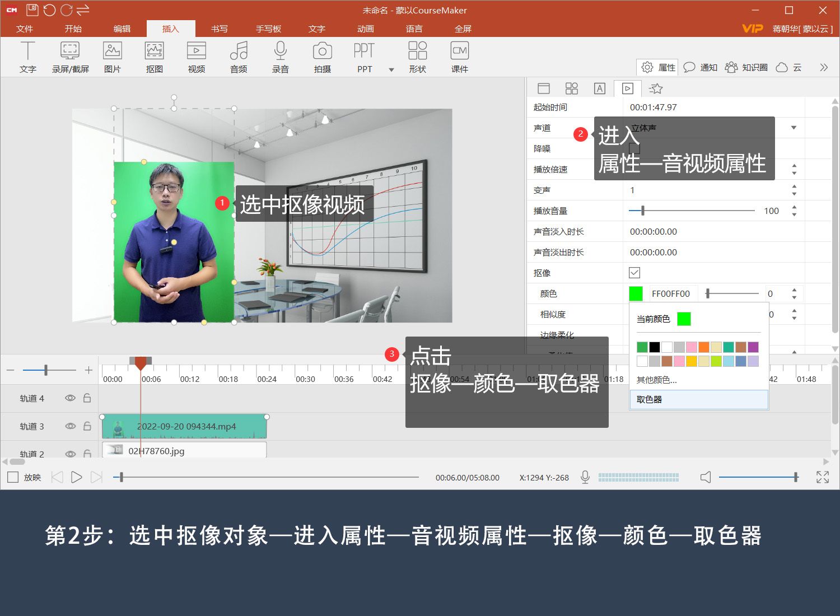Increase 播放音量 with up stepper

(x=794, y=207)
